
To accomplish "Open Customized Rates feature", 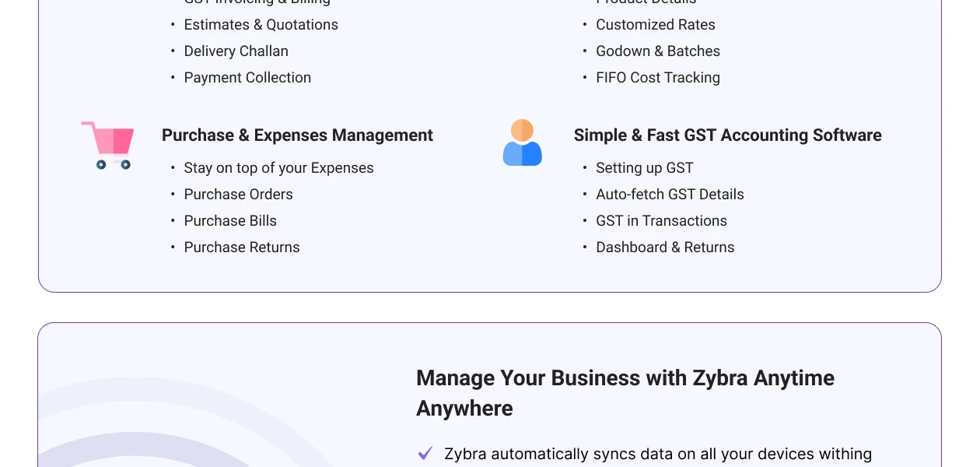I will 655,25.
